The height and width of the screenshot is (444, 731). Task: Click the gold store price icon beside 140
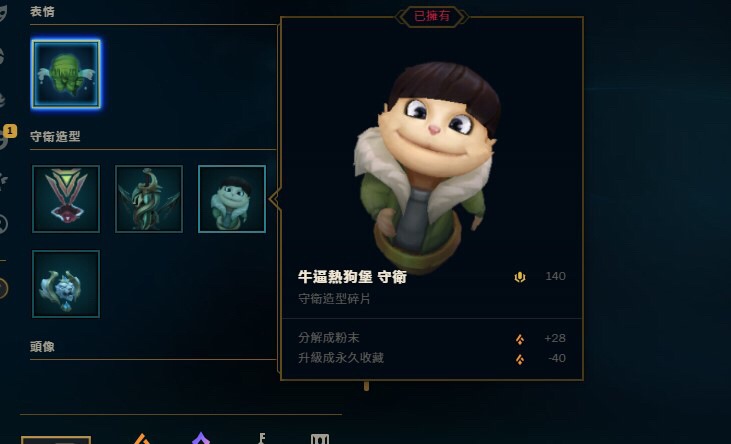pyautogui.click(x=520, y=277)
